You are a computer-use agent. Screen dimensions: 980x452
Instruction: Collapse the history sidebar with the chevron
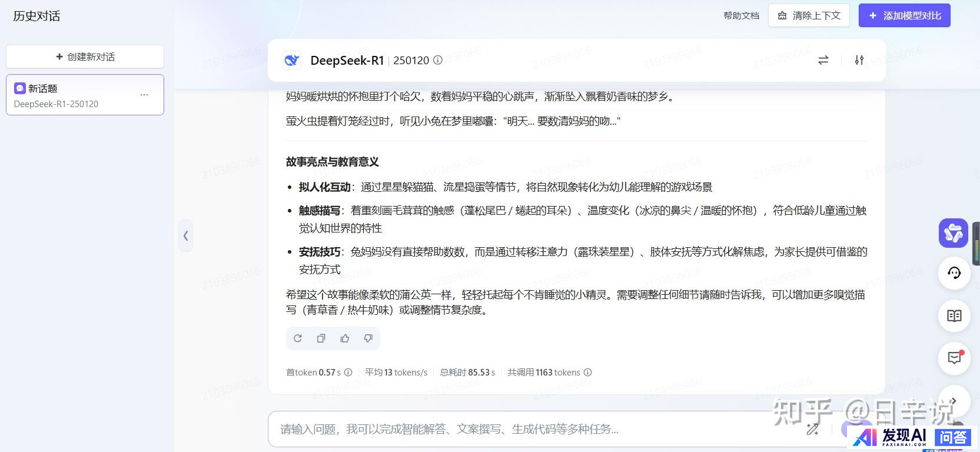click(x=185, y=235)
